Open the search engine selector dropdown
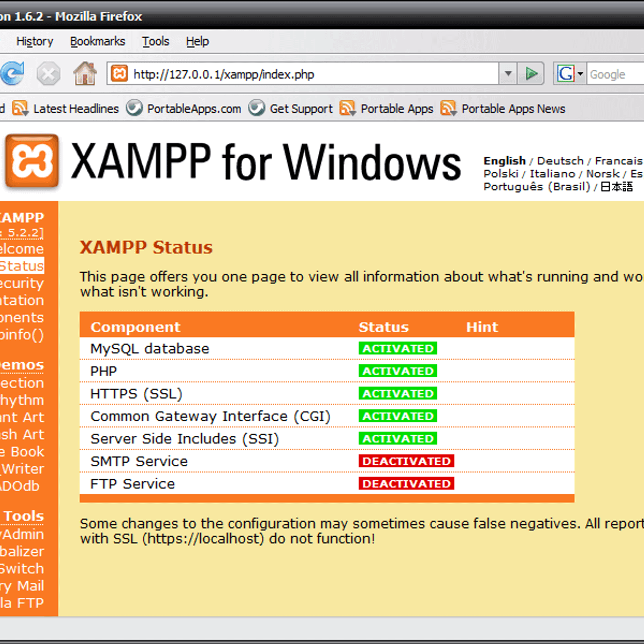The image size is (644, 644). point(580,74)
